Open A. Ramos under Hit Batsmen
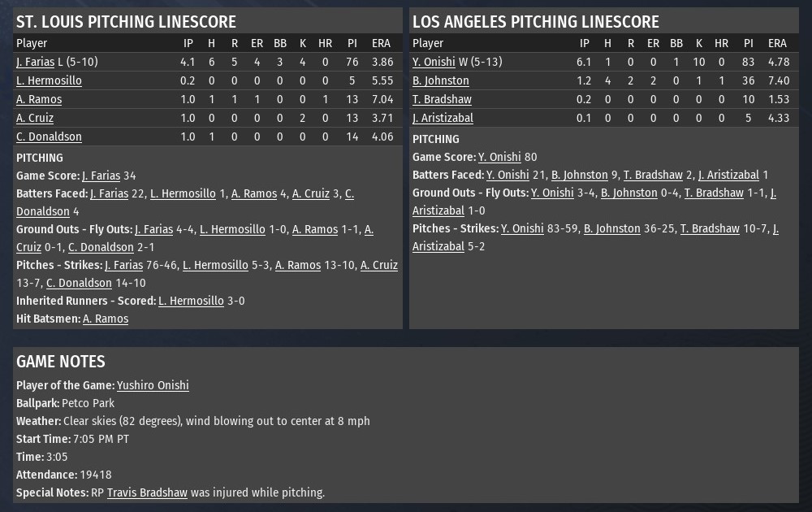The width and height of the screenshot is (812, 512). point(106,319)
